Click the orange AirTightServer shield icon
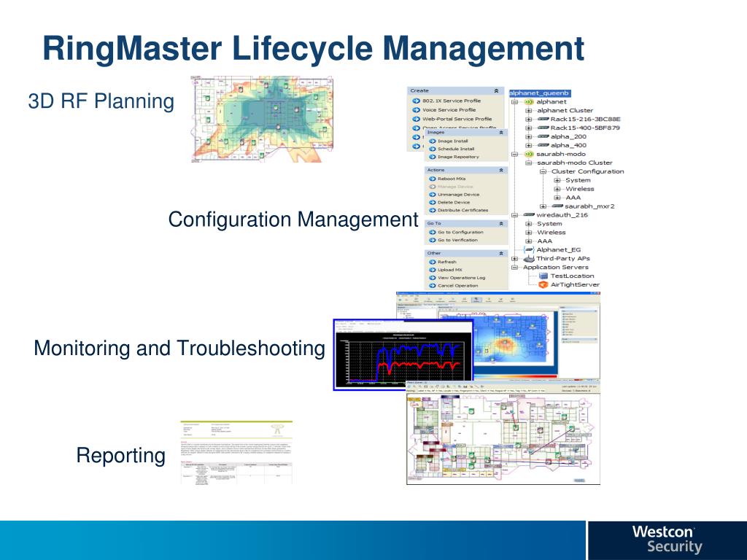 (543, 285)
